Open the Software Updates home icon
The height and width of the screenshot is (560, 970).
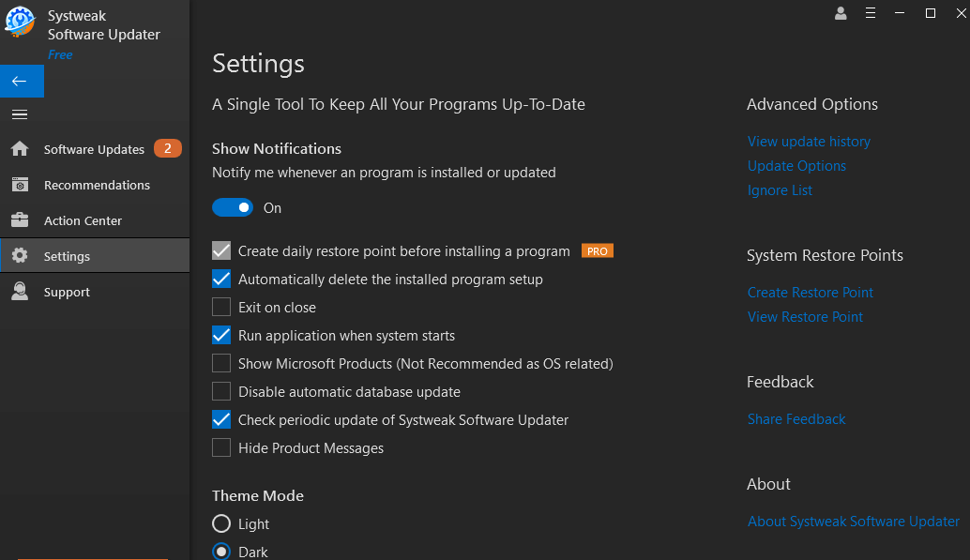pos(20,148)
